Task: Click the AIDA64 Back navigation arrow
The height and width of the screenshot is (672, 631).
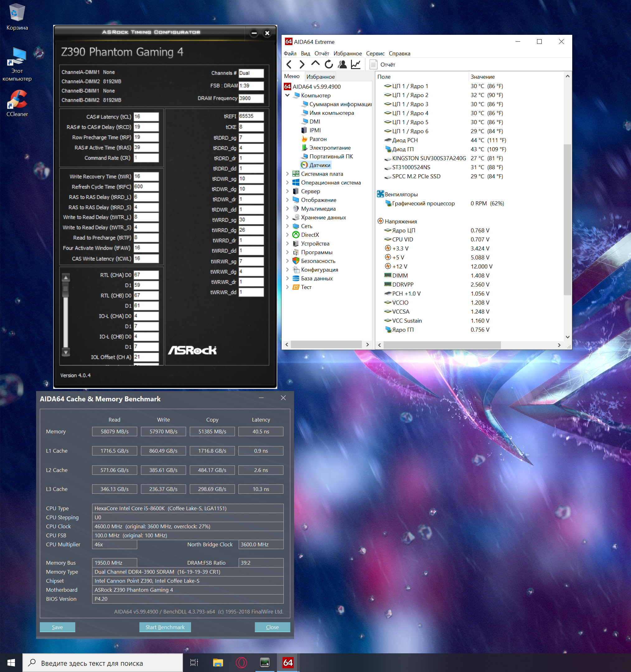Action: (289, 64)
